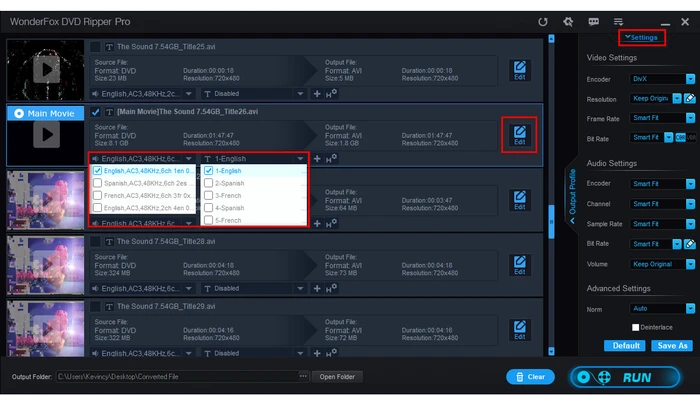
Task: Customize video resolution with pencil icon
Action: 690,99
